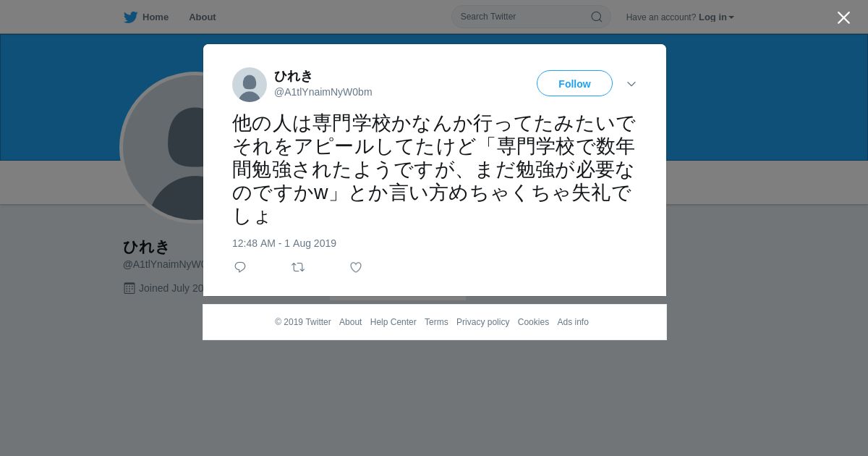This screenshot has width=868, height=456.
Task: Open the tweet author's avatar in the modal
Action: pos(250,85)
